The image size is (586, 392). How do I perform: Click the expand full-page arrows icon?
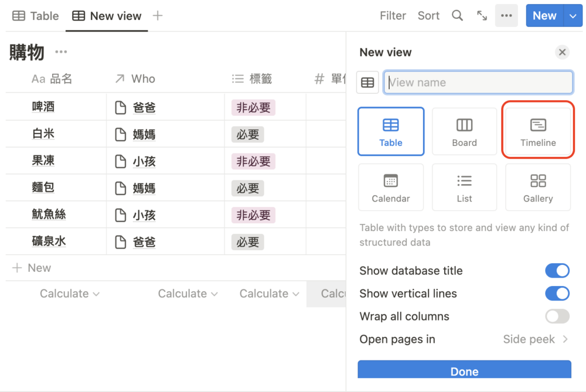[482, 16]
